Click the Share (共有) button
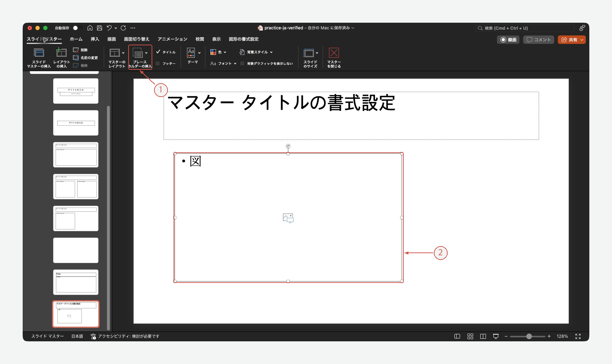The height and width of the screenshot is (364, 612). 572,40
